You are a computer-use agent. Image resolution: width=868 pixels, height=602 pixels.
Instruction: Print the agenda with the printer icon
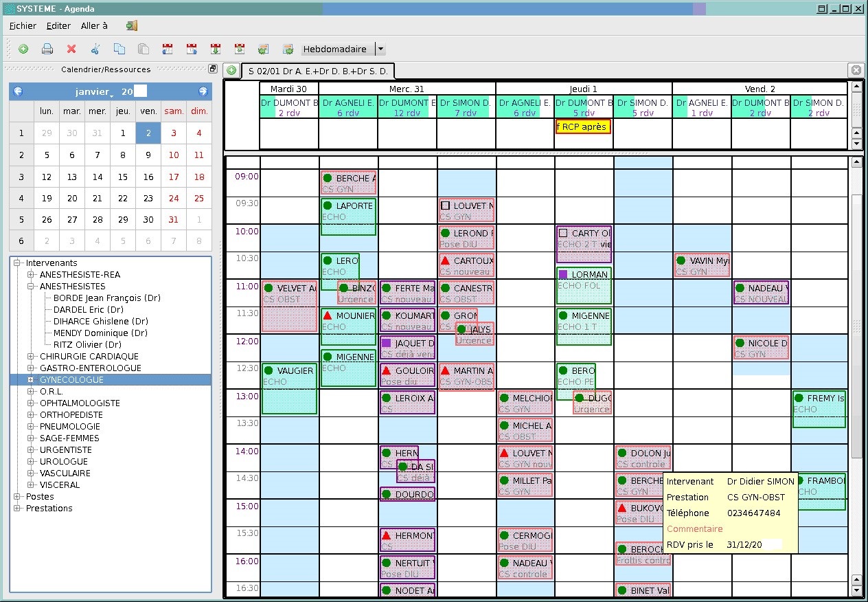47,49
